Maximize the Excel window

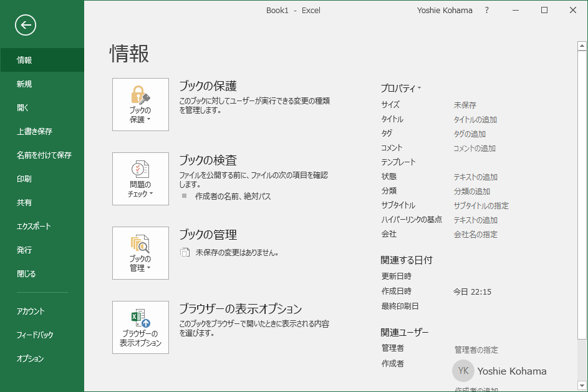(x=544, y=11)
